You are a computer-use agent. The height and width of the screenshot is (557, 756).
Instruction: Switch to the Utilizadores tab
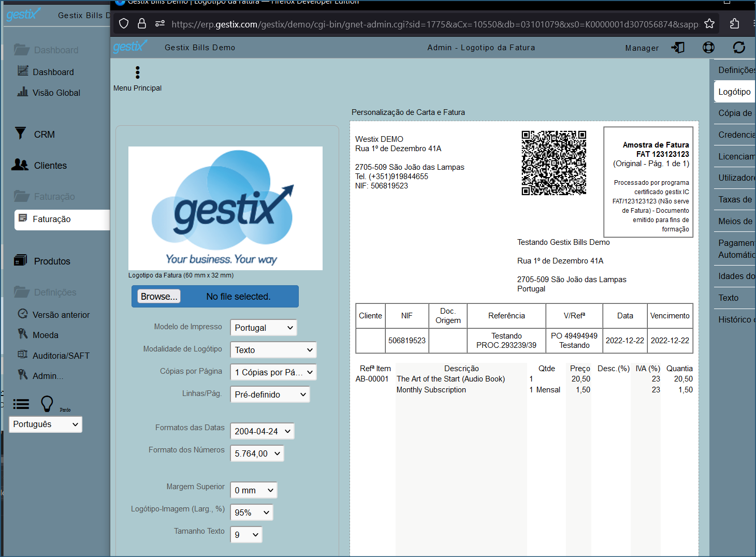pyautogui.click(x=735, y=178)
